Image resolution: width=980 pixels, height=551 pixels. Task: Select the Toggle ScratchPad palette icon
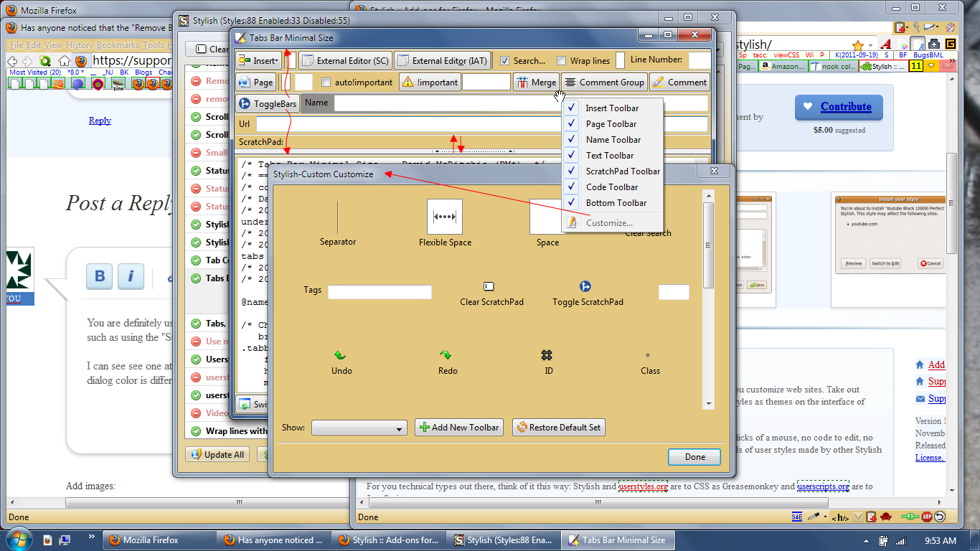(588, 294)
